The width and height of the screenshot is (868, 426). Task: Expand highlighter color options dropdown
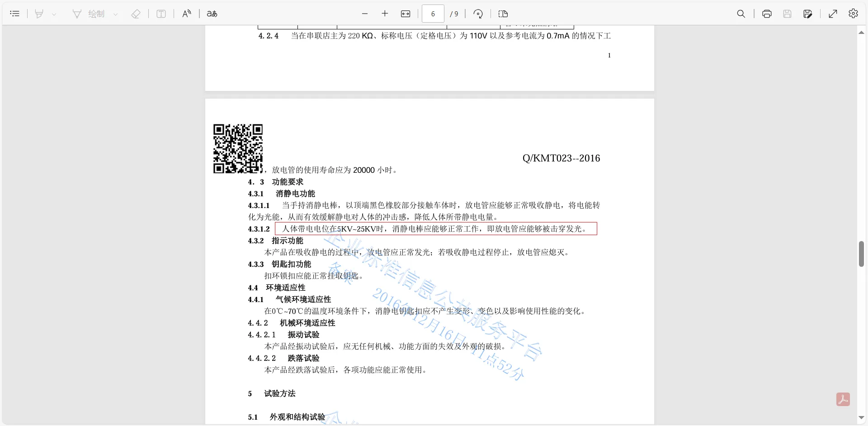click(54, 14)
